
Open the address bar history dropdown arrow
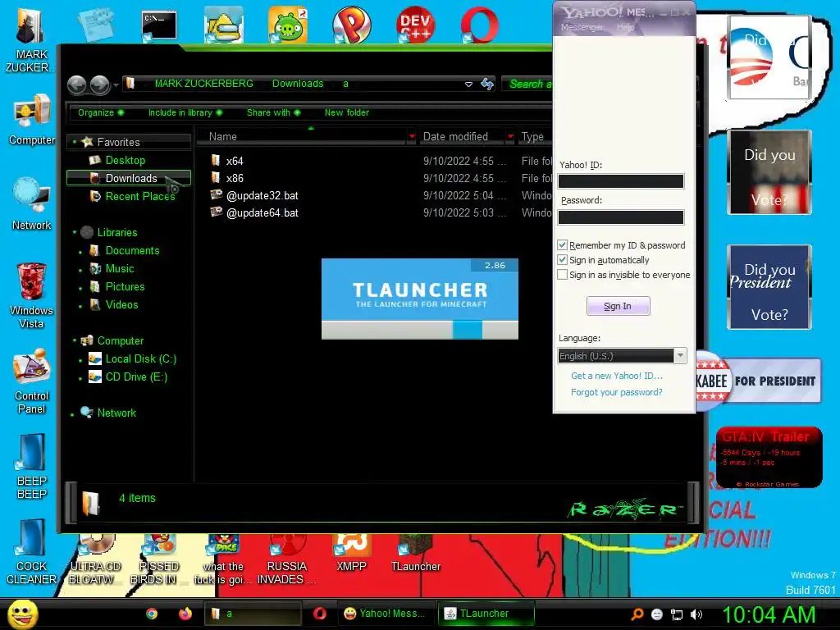coord(468,84)
